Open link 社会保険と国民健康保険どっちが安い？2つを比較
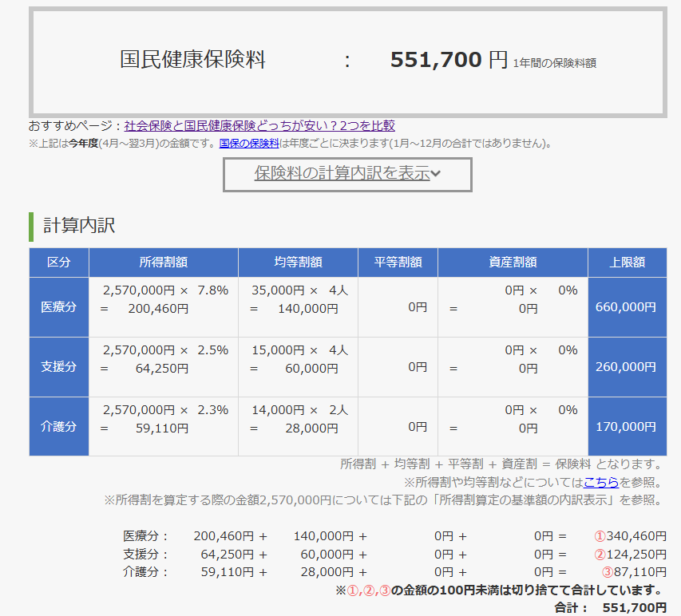 tap(259, 126)
